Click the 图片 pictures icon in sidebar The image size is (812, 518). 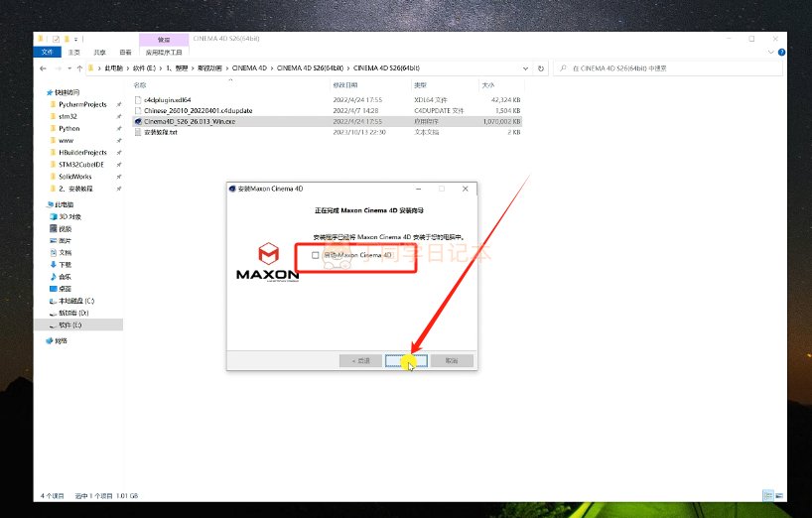(x=53, y=240)
